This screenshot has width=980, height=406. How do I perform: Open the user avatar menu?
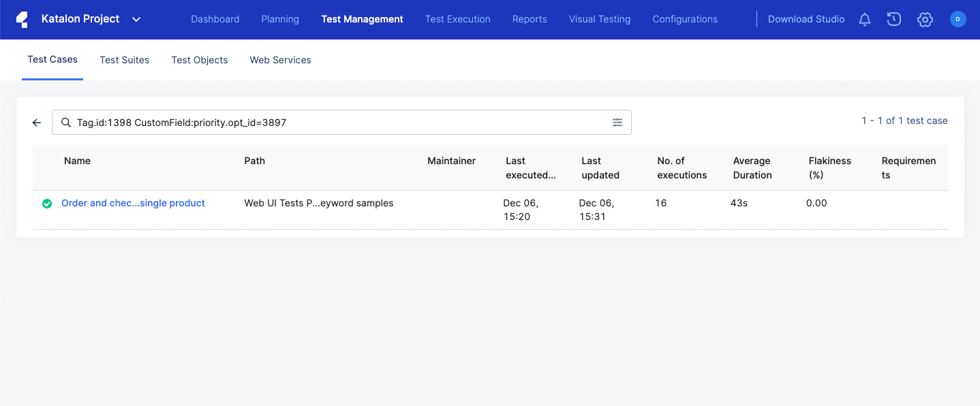(x=958, y=19)
